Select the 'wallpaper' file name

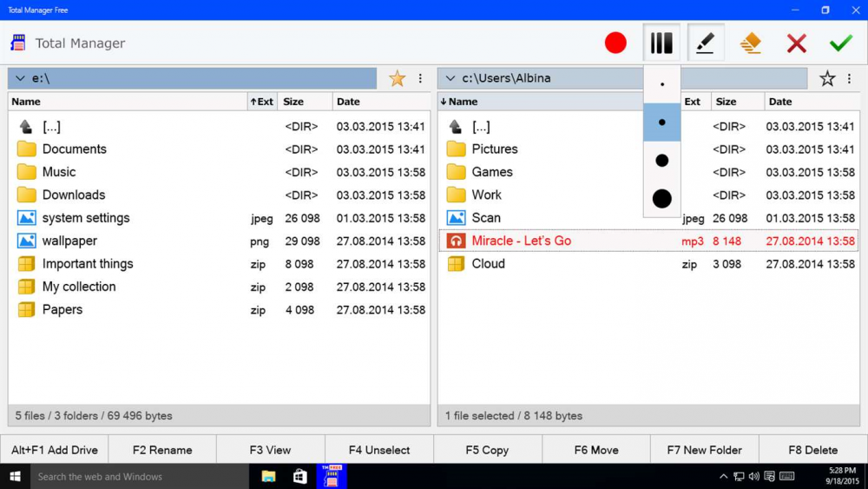coord(69,241)
